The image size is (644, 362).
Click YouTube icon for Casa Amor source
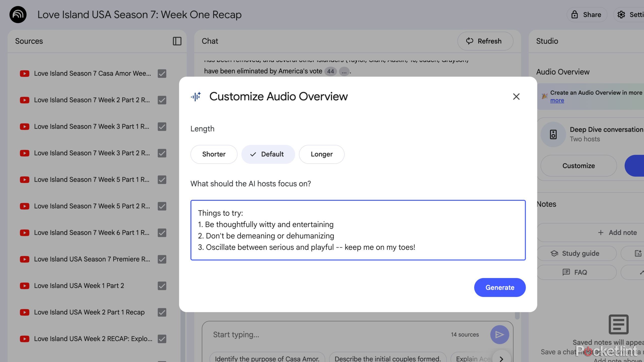[x=24, y=73]
